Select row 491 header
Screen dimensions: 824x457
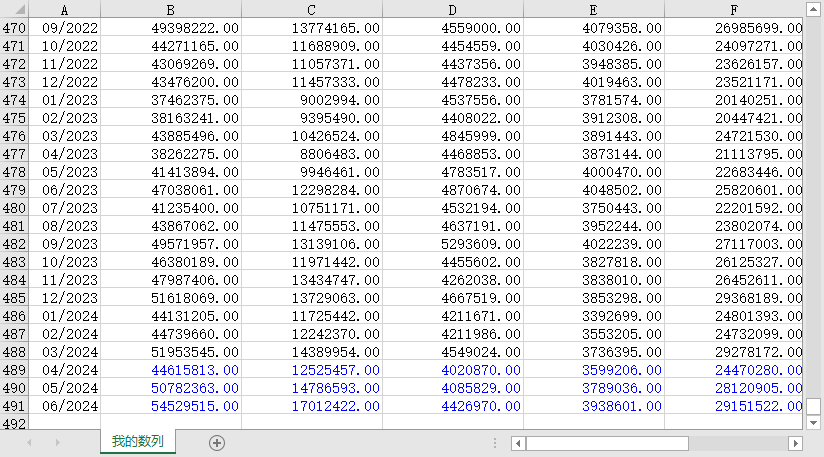coord(14,406)
